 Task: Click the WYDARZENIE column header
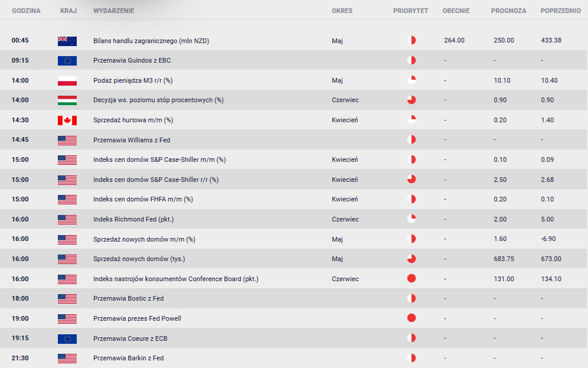113,11
